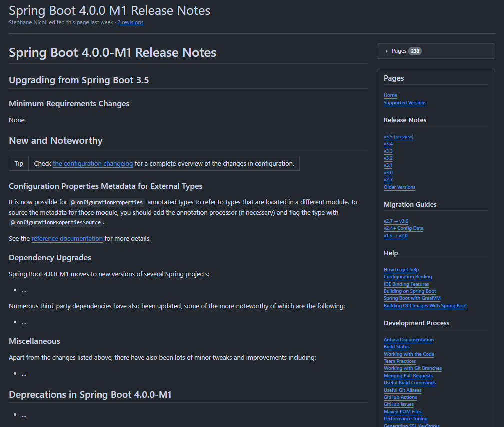Open Supported Versions page

pyautogui.click(x=405, y=102)
